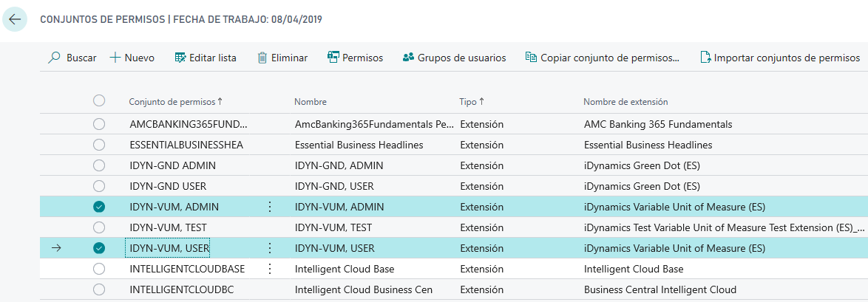This screenshot has height=302, width=868.
Task: Click the copy icon for Copiar conjunto
Action: 531,58
